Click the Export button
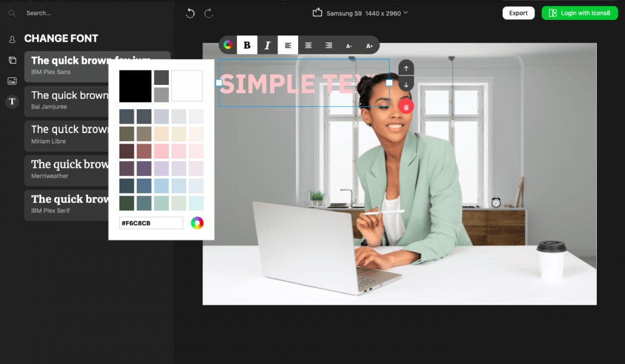The width and height of the screenshot is (625, 364). point(518,13)
